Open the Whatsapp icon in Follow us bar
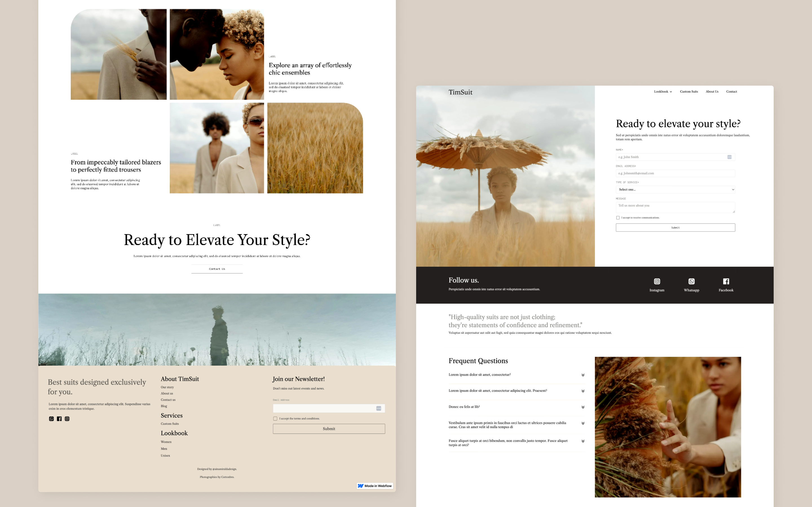Viewport: 812px width, 507px height. (691, 281)
